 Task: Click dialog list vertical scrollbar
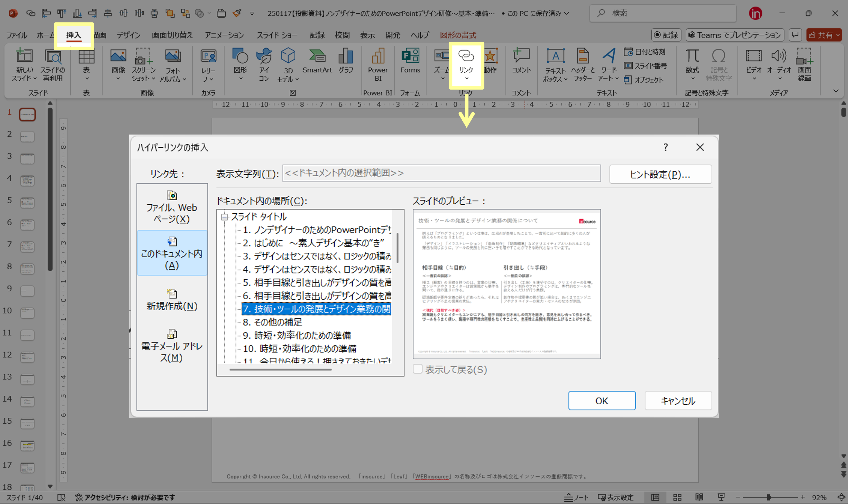[397, 248]
